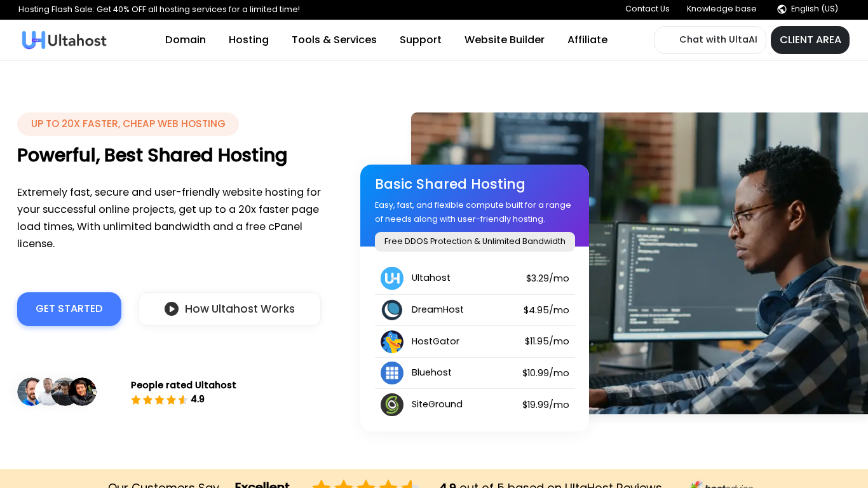Click the customer avatar thumbnails
The image size is (868, 488).
pos(57,391)
